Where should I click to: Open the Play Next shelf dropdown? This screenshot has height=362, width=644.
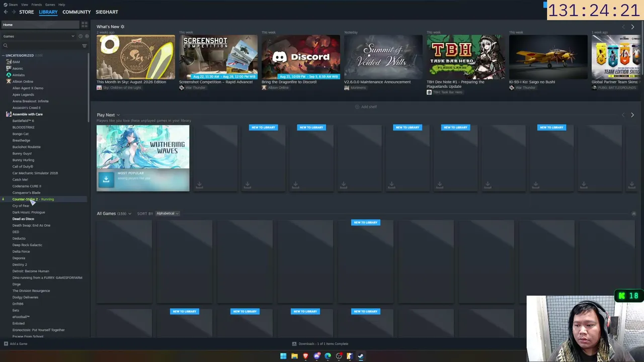click(118, 115)
